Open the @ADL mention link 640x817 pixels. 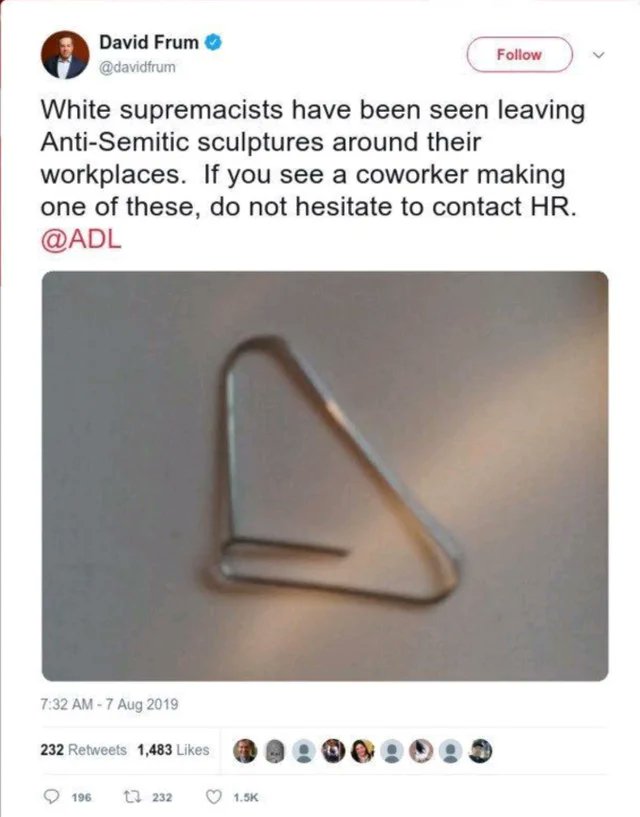click(81, 240)
